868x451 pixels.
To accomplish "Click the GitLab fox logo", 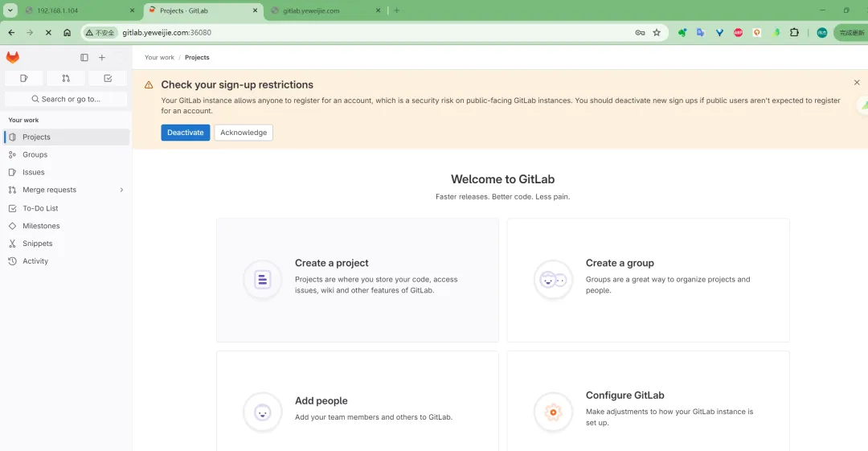I will (13, 58).
